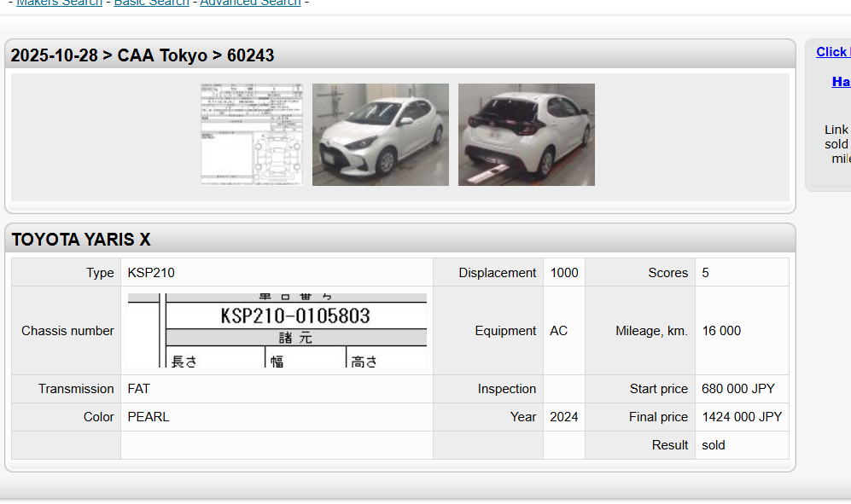
Task: Open the rear view car photo
Action: [527, 135]
